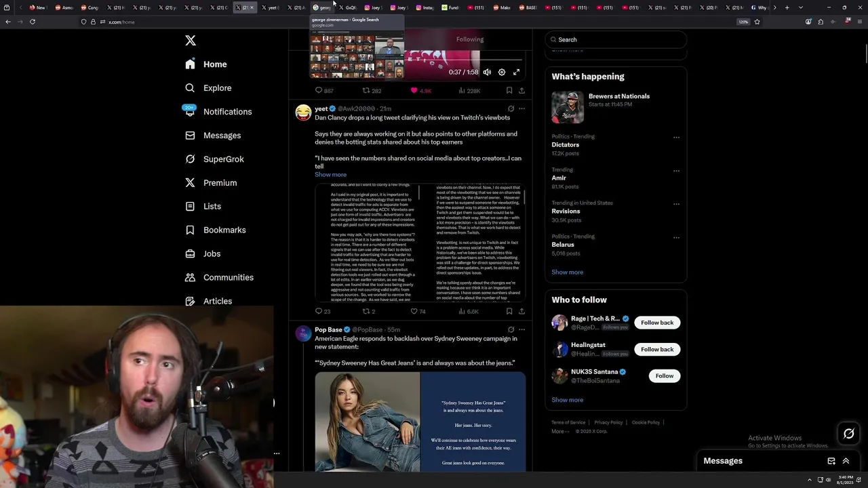Open Grok icon on yeet's post
868x488 pixels.
click(x=511, y=108)
